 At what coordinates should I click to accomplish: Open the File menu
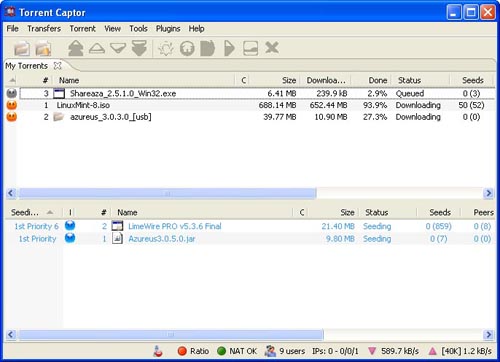[13, 29]
